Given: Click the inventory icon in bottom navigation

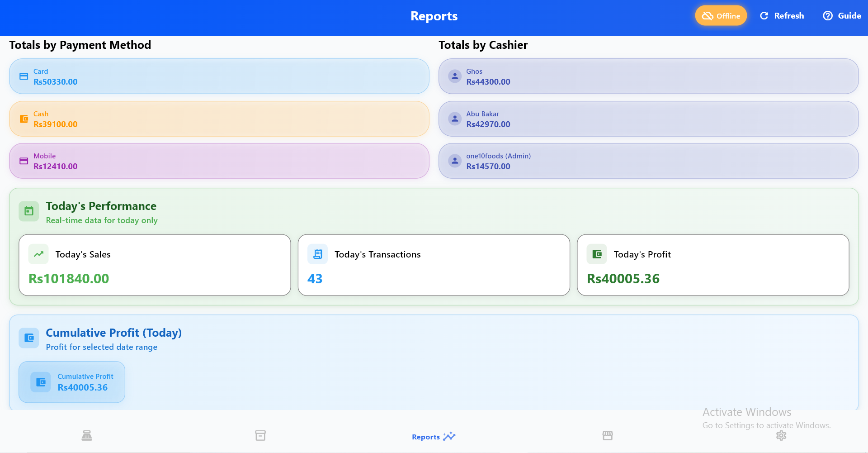Looking at the screenshot, I should pos(260,435).
